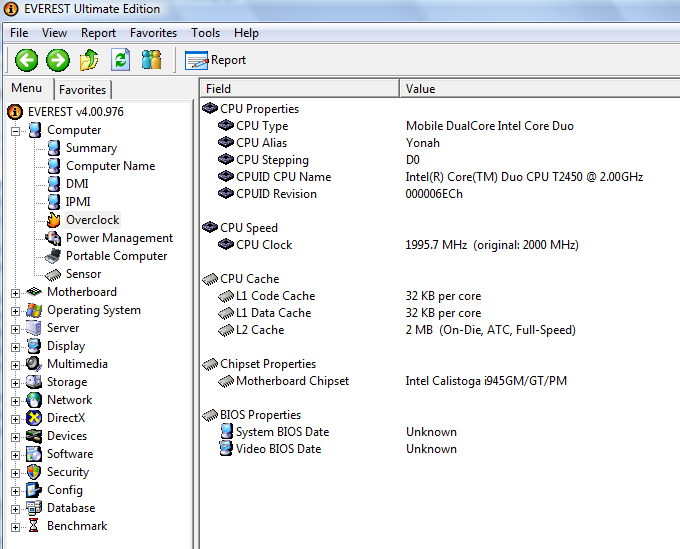Click the Benchmark hourglass icon
The image size is (680, 549).
(x=34, y=526)
